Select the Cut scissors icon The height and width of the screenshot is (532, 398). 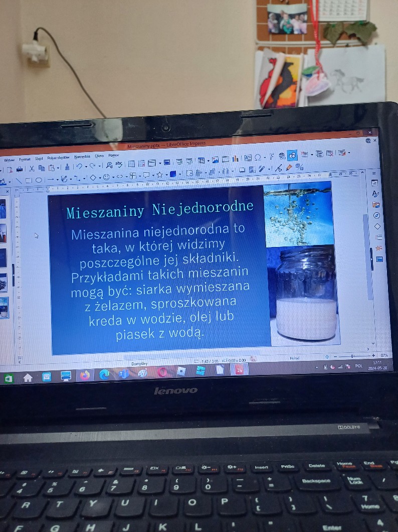point(32,168)
